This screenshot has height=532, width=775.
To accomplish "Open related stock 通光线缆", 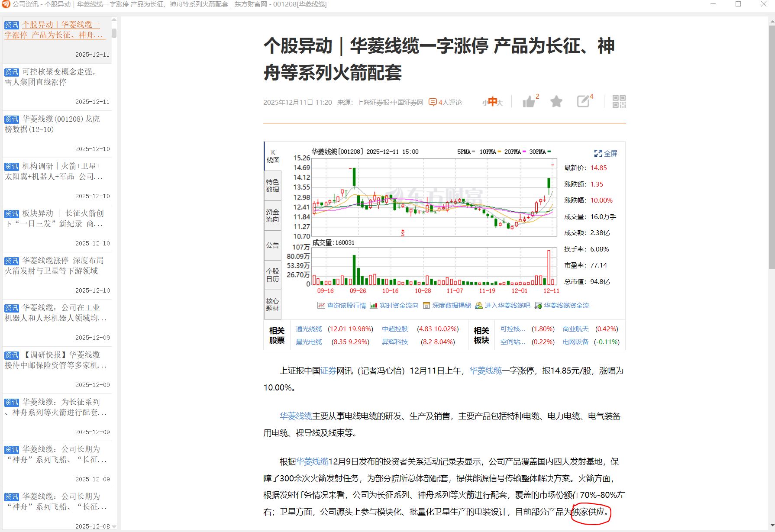I will (309, 329).
